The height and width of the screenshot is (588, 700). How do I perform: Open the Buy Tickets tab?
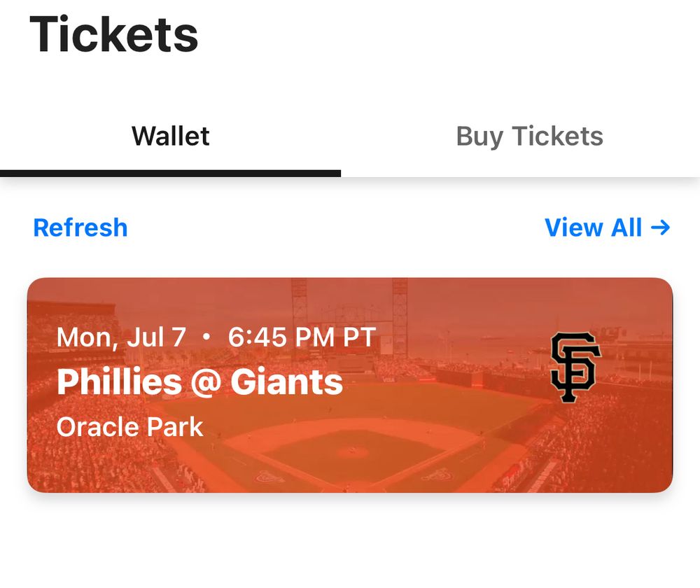pos(529,136)
